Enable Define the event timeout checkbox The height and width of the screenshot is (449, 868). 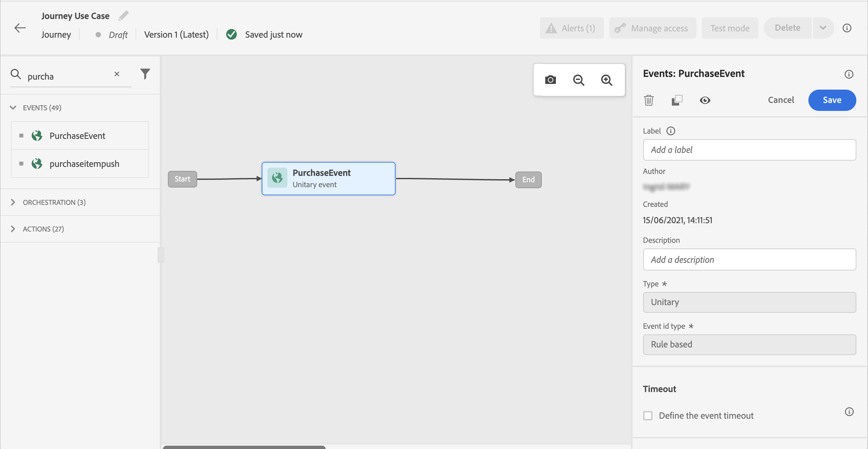coord(648,415)
